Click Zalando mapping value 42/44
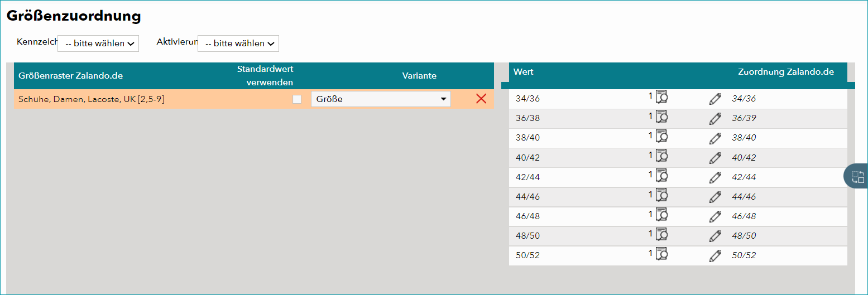The image size is (868, 295). (x=744, y=177)
